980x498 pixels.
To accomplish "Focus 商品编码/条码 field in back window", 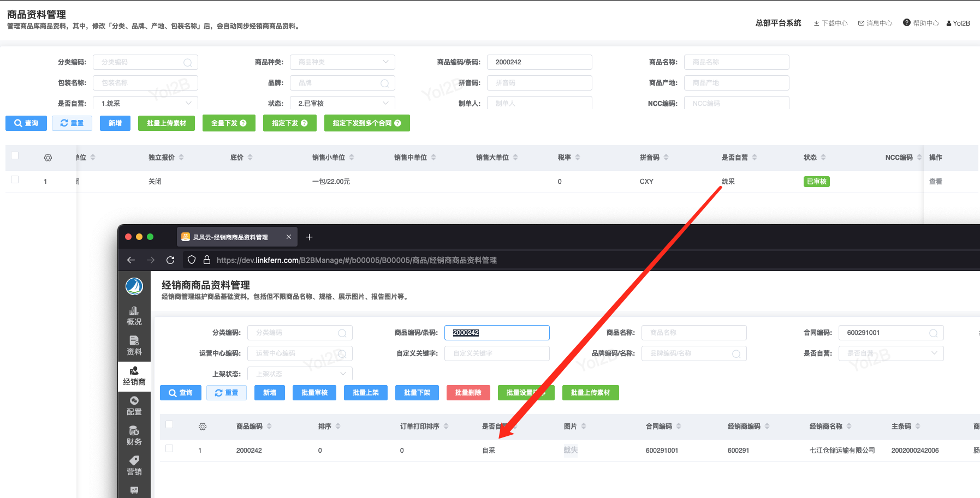I will coord(539,62).
